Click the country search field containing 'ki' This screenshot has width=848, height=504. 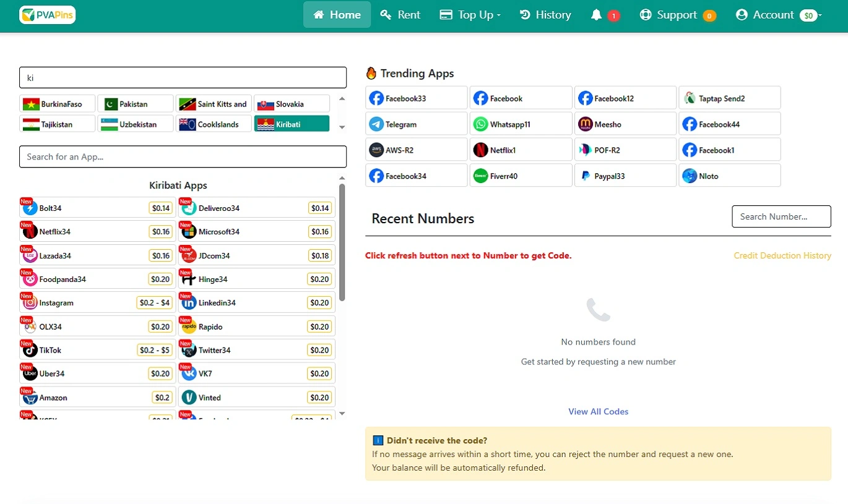coord(183,78)
